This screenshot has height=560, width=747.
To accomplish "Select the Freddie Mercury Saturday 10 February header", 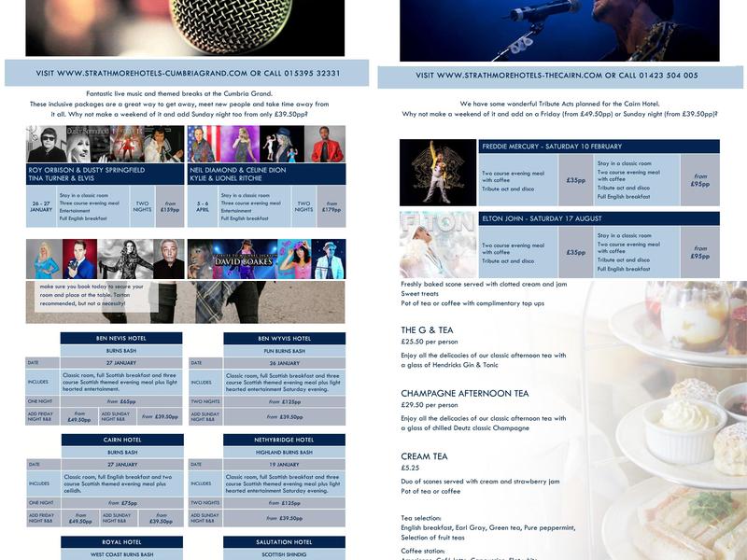I will (599, 147).
